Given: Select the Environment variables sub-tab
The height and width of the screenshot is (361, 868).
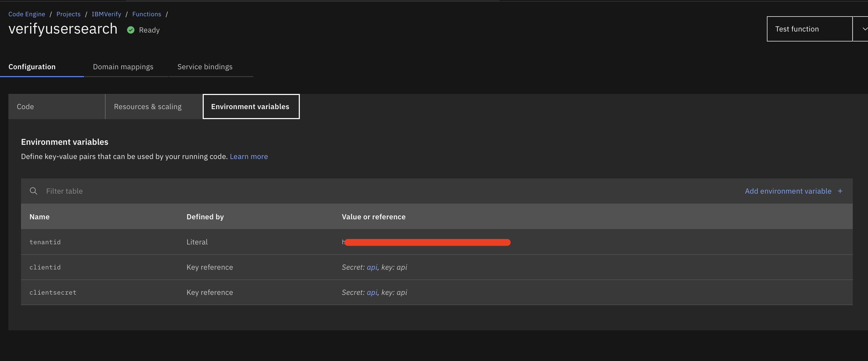Looking at the screenshot, I should (250, 107).
